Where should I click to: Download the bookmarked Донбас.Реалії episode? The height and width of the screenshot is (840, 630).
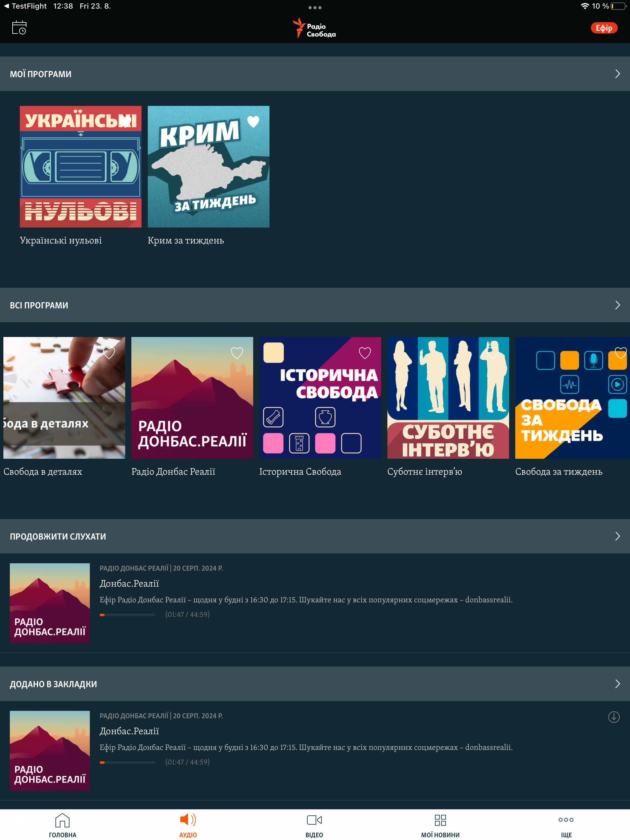pos(614,717)
